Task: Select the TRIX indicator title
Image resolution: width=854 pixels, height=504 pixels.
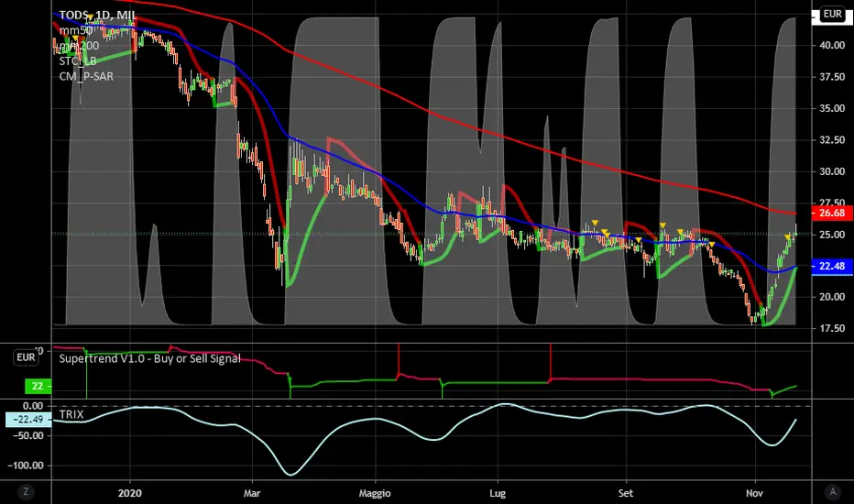Action: 71,414
